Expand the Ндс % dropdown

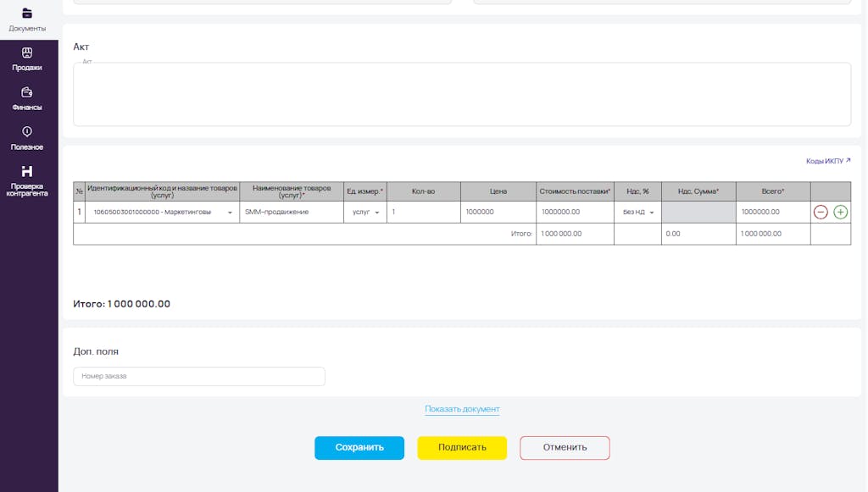652,213
